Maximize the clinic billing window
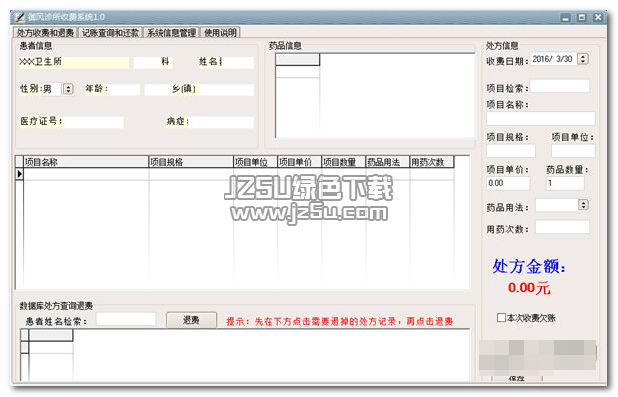Viewport: 618px width, 397px height. (582, 17)
